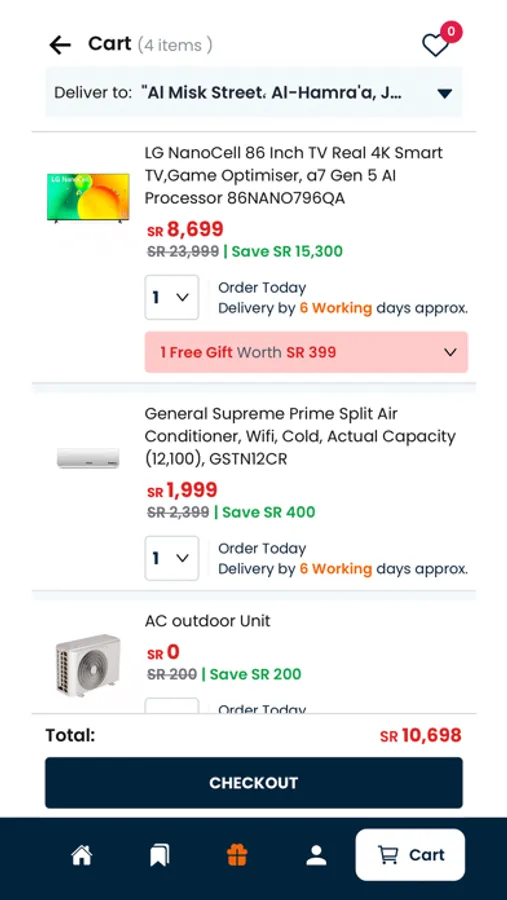
Task: Open the orange gift offers icon
Action: [237, 855]
